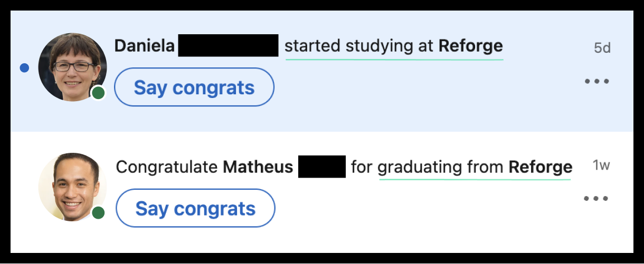This screenshot has width=644, height=264.
Task: Select the white Matheus notification row
Action: pyautogui.click(x=322, y=192)
